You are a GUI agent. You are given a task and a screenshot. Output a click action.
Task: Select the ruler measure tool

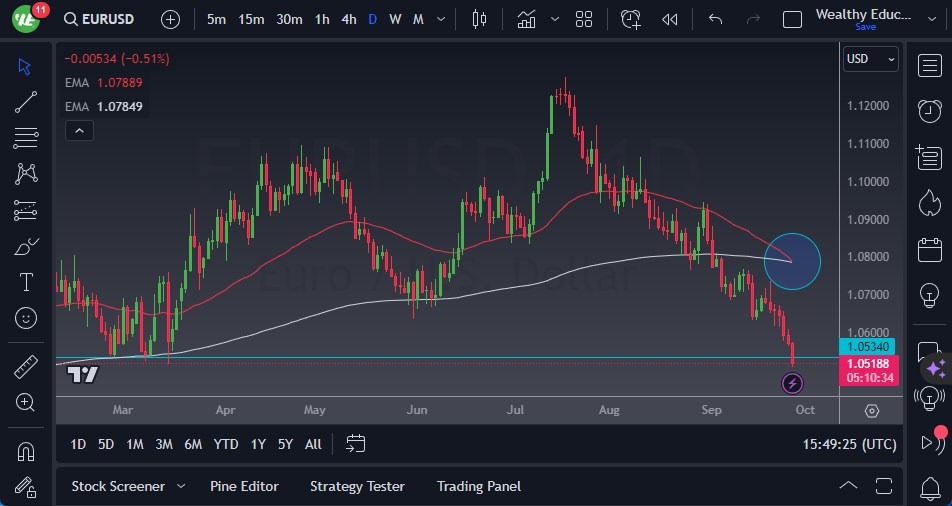(x=26, y=367)
